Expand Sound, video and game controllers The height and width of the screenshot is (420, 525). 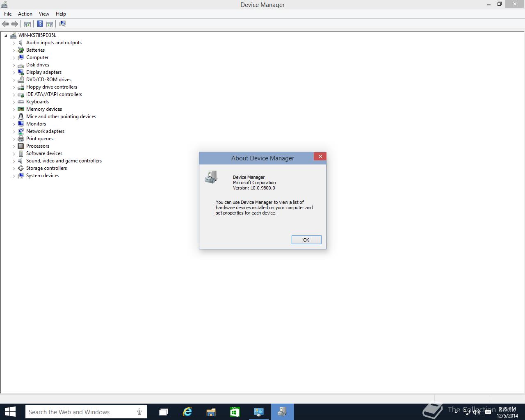14,161
